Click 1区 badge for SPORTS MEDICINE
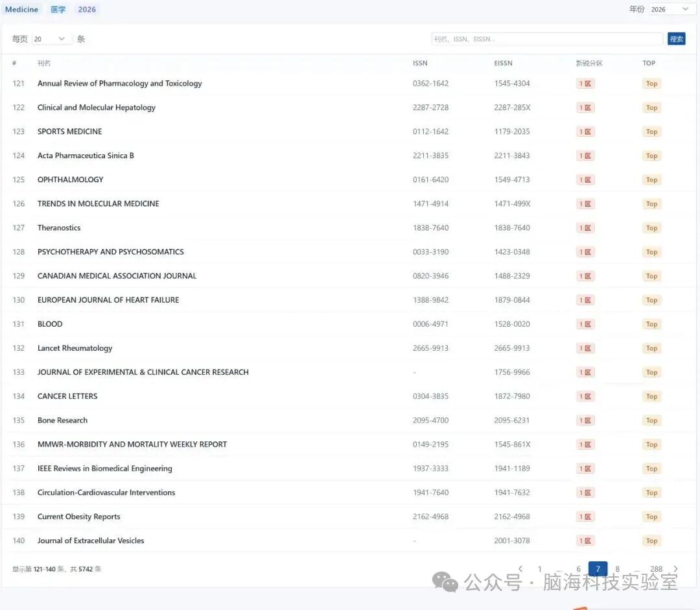 (585, 132)
